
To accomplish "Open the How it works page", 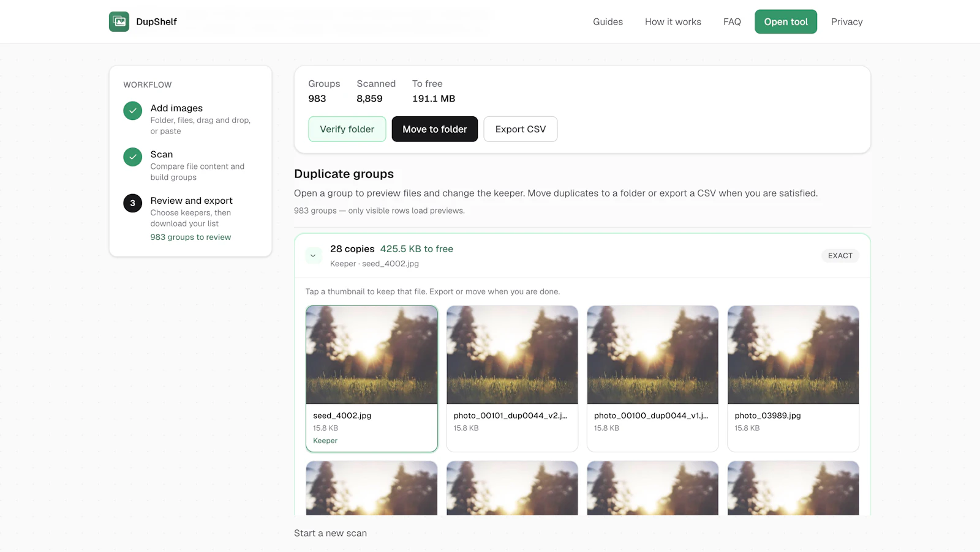I will [x=673, y=22].
